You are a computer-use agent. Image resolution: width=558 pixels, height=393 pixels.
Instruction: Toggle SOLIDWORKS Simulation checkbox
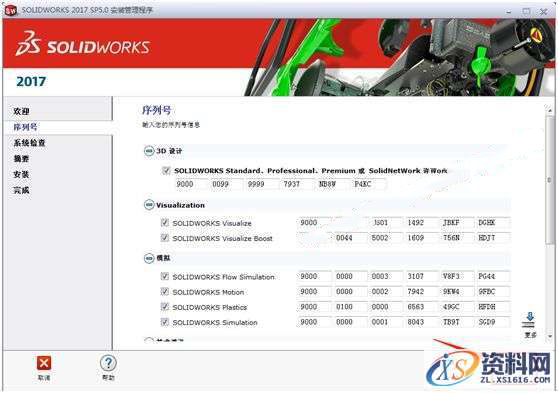point(164,322)
